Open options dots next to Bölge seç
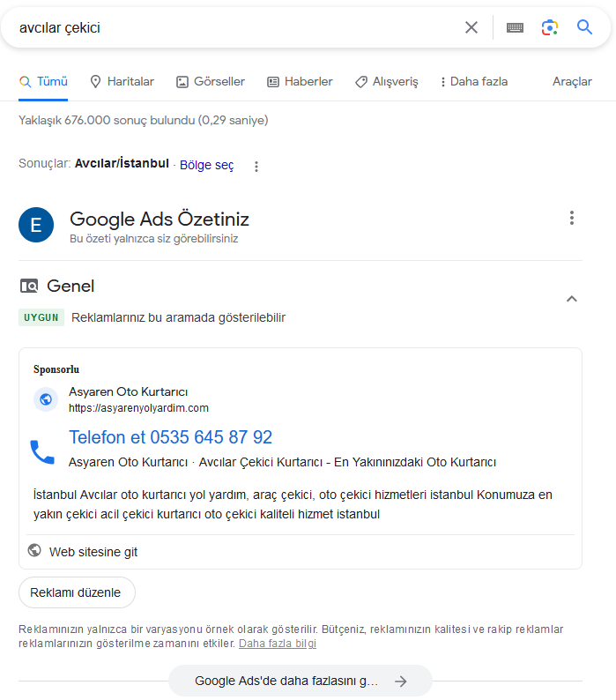This screenshot has height=700, width=616. pyautogui.click(x=256, y=167)
